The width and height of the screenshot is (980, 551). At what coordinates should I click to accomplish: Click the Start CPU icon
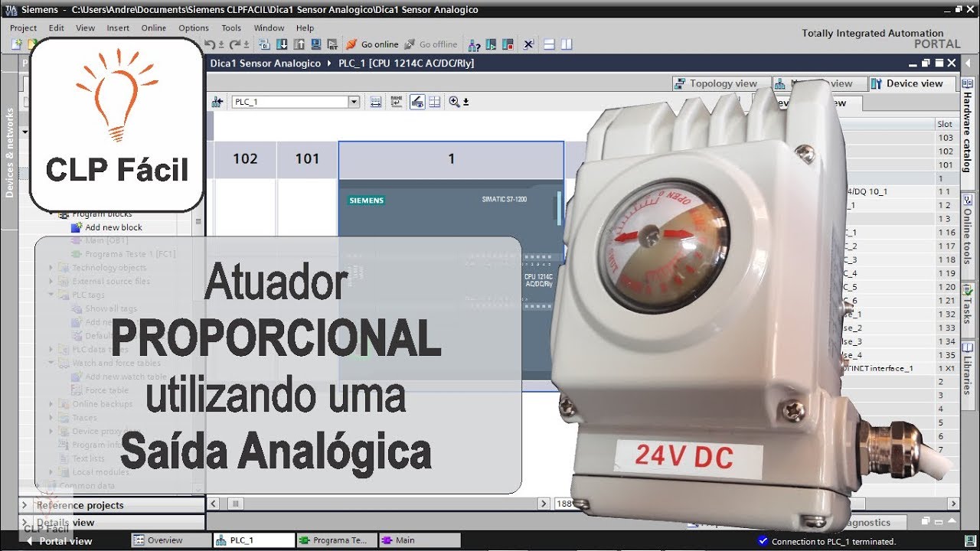click(491, 44)
